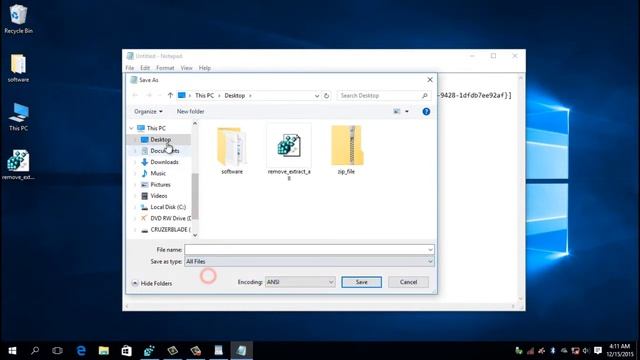Viewport: 640px width, 360px height.
Task: Hide Folders in the Save As dialog
Action: point(152,283)
